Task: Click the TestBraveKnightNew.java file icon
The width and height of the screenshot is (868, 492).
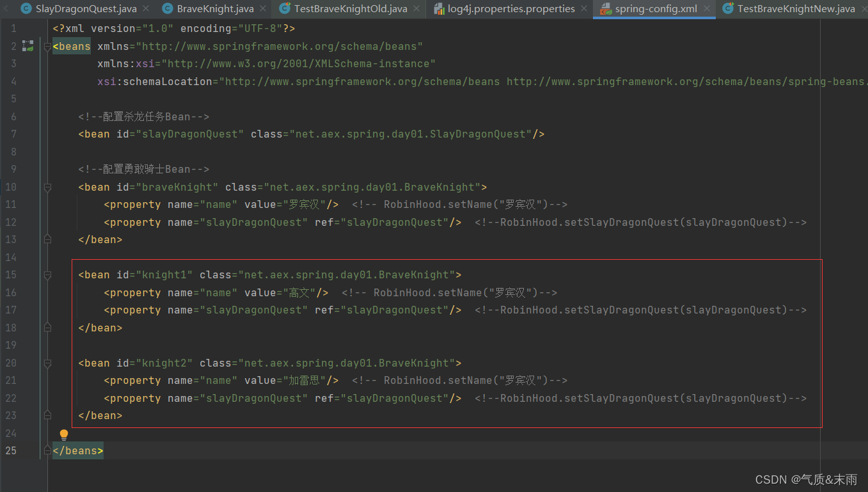Action: [x=728, y=9]
